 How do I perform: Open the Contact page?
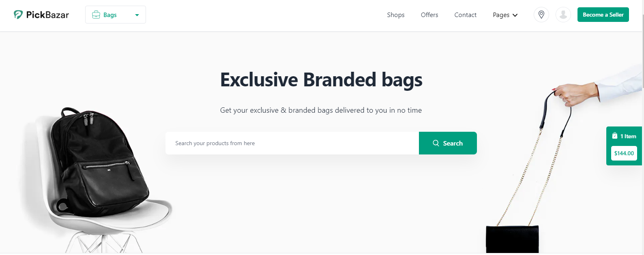click(x=465, y=15)
